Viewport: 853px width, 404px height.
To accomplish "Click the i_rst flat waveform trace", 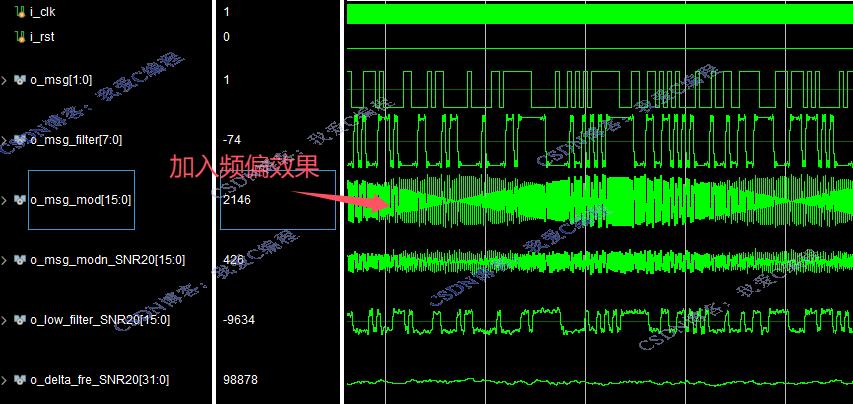I will point(599,48).
